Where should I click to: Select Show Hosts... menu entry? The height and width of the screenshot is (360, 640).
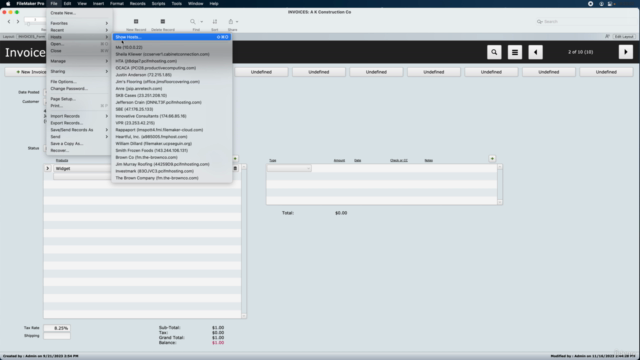pos(171,37)
